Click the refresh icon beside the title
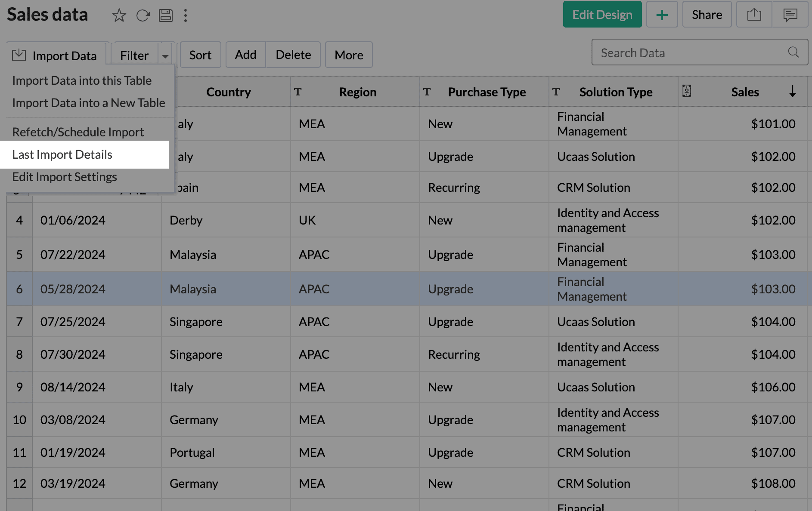The image size is (812, 511). pos(143,15)
